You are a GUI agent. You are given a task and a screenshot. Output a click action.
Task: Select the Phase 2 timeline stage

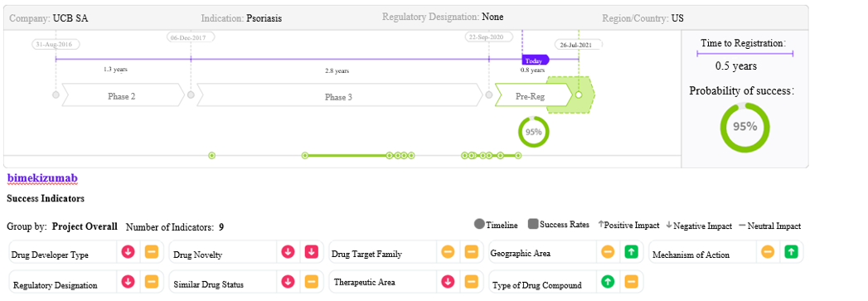[123, 95]
